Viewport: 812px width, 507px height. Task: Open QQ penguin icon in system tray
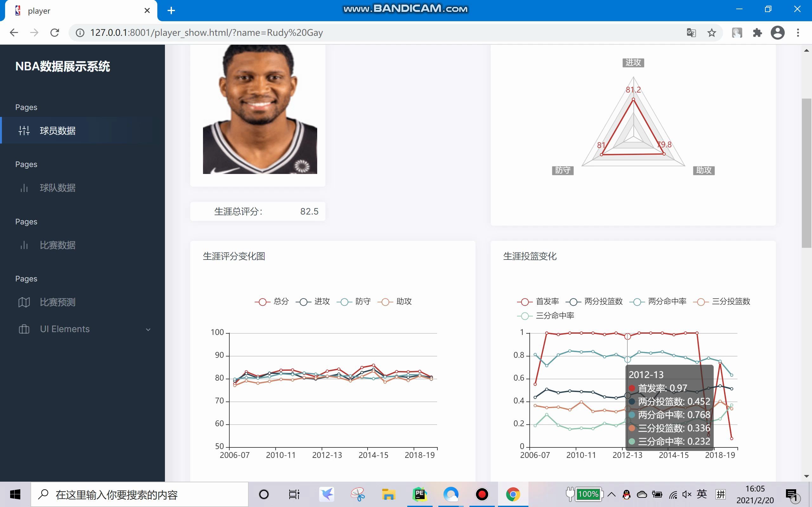[x=626, y=494]
